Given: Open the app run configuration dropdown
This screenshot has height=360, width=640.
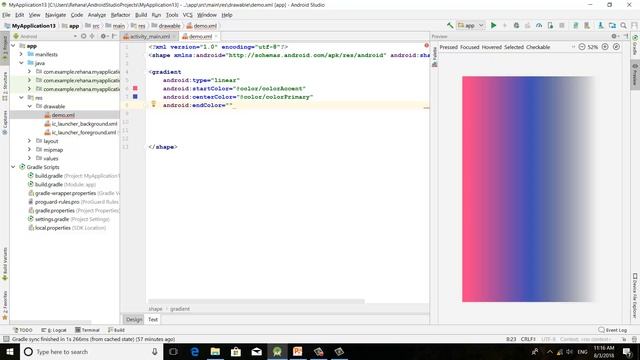Looking at the screenshot, I should pyautogui.click(x=471, y=25).
